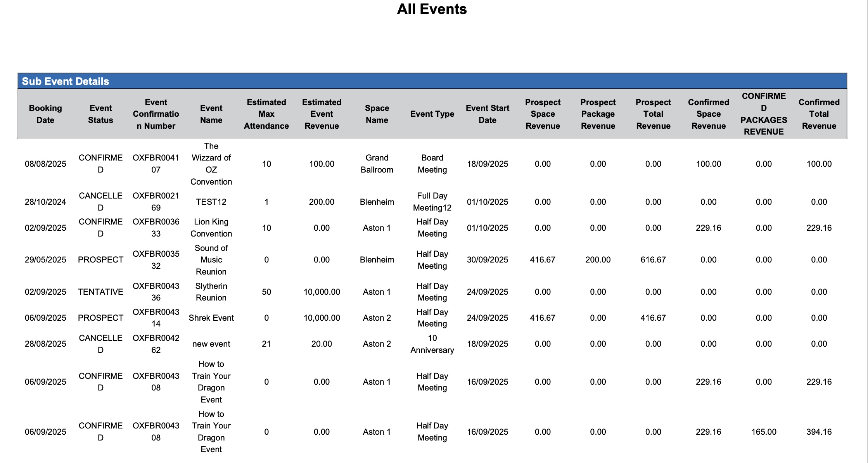Click the Estimated Max Attendance header
The image size is (868, 463).
pos(266,114)
